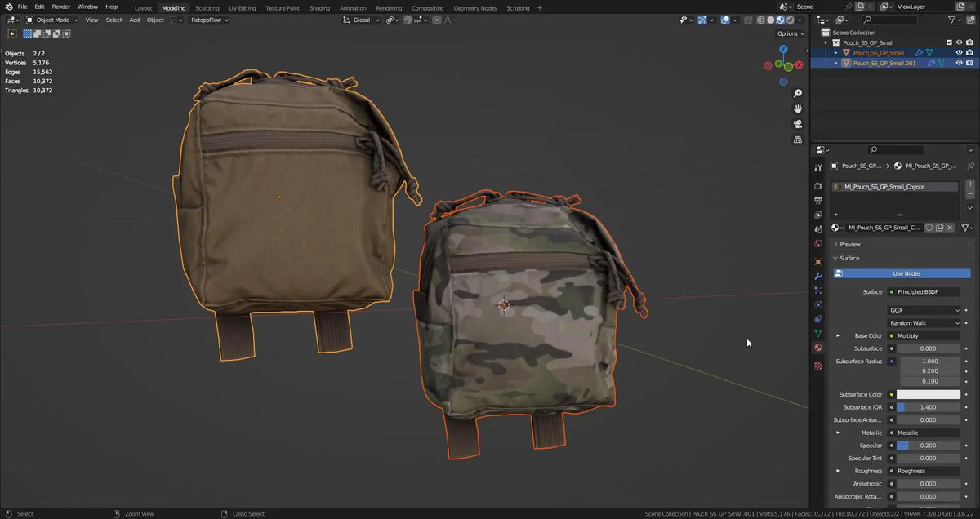Image resolution: width=980 pixels, height=519 pixels.
Task: Open the Texture properties tab
Action: pos(817,366)
